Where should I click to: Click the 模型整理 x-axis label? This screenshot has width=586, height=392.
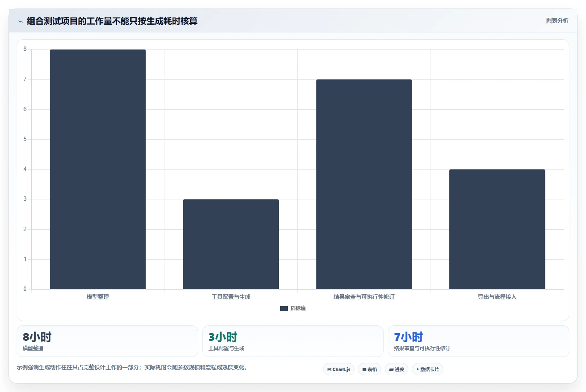coord(98,297)
